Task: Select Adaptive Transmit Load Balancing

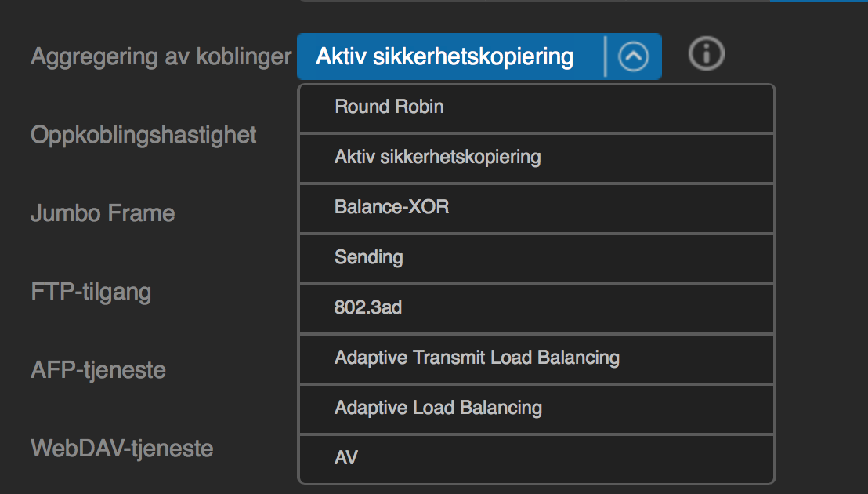Action: click(537, 358)
